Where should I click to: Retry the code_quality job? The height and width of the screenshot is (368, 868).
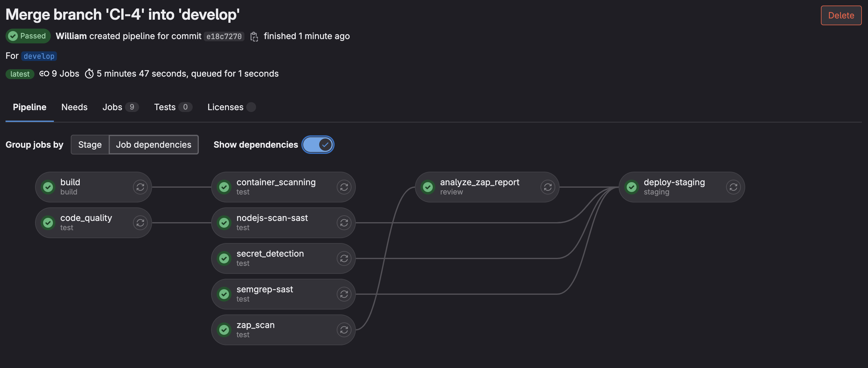coord(140,222)
